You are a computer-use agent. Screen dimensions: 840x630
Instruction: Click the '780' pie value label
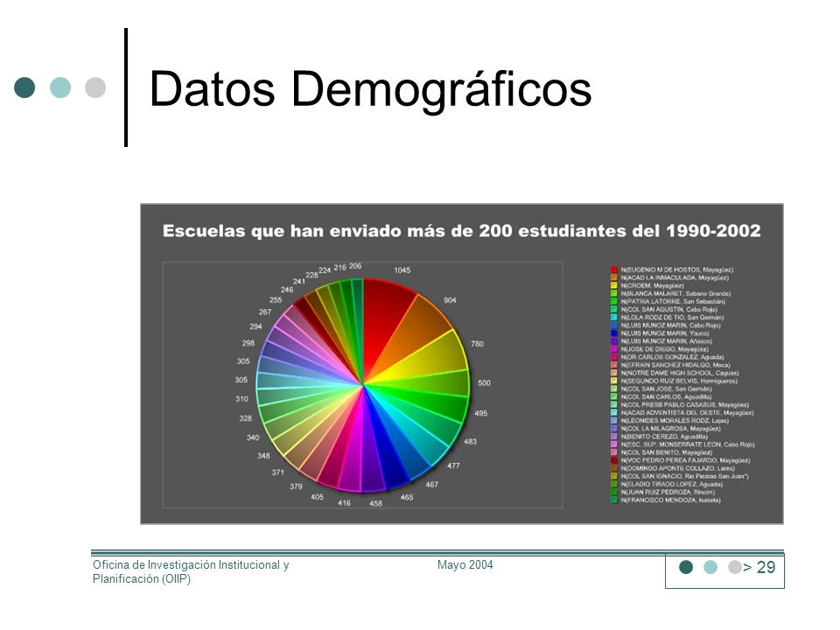click(478, 344)
